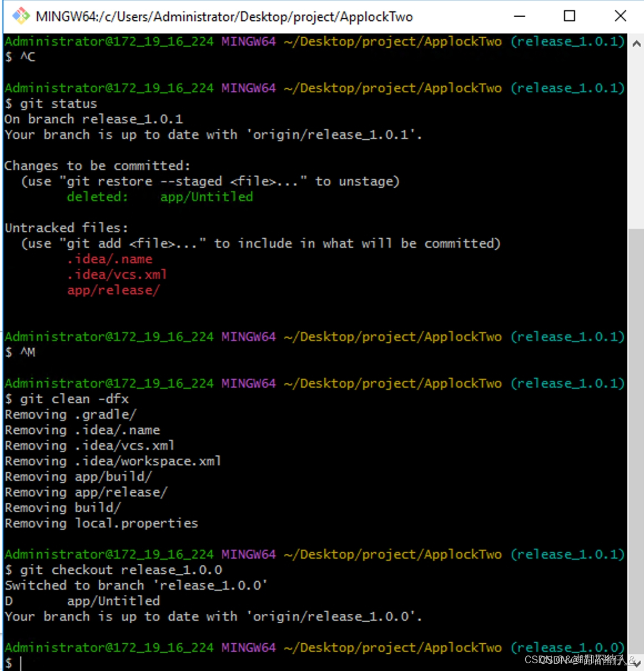Click 'D app/Untitled' output line
The image size is (644, 671).
point(82,602)
